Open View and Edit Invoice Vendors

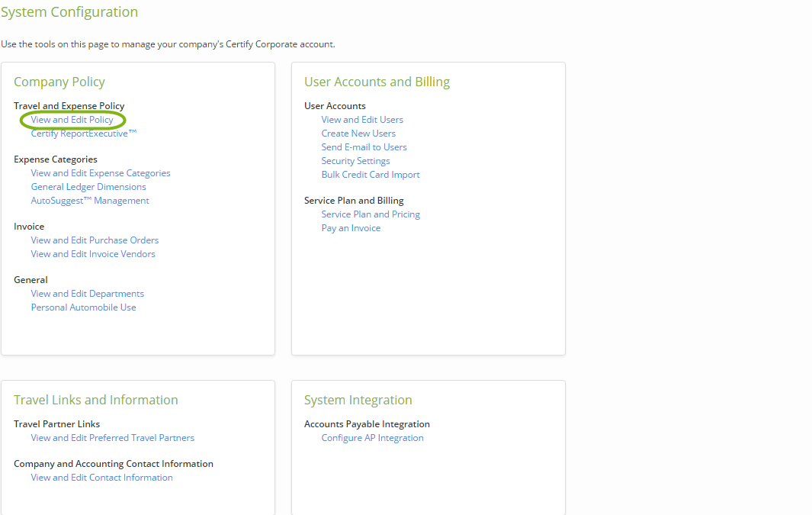pos(93,253)
